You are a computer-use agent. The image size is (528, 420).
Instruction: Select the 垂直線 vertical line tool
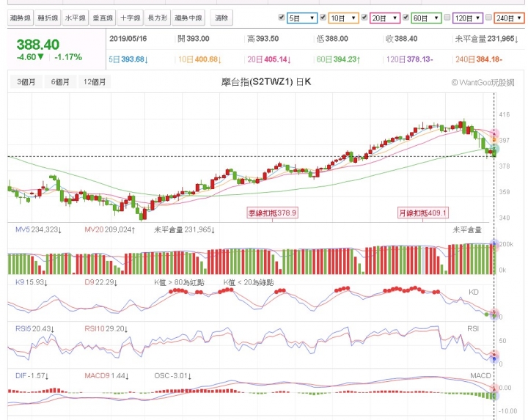tap(103, 18)
